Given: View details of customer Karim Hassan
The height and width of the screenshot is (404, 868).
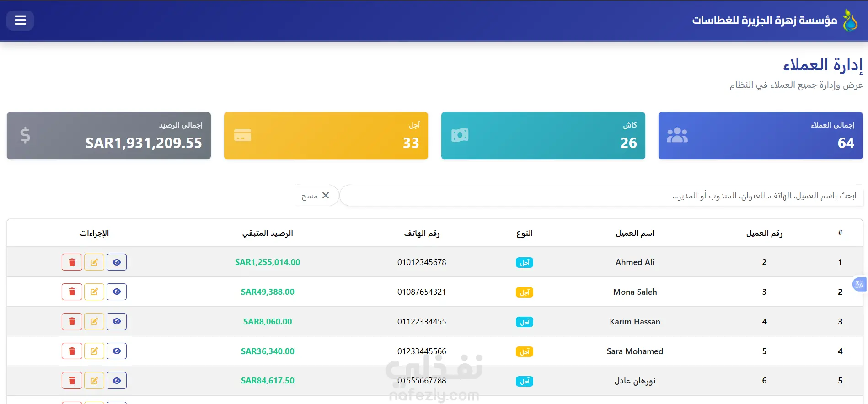Looking at the screenshot, I should (117, 321).
